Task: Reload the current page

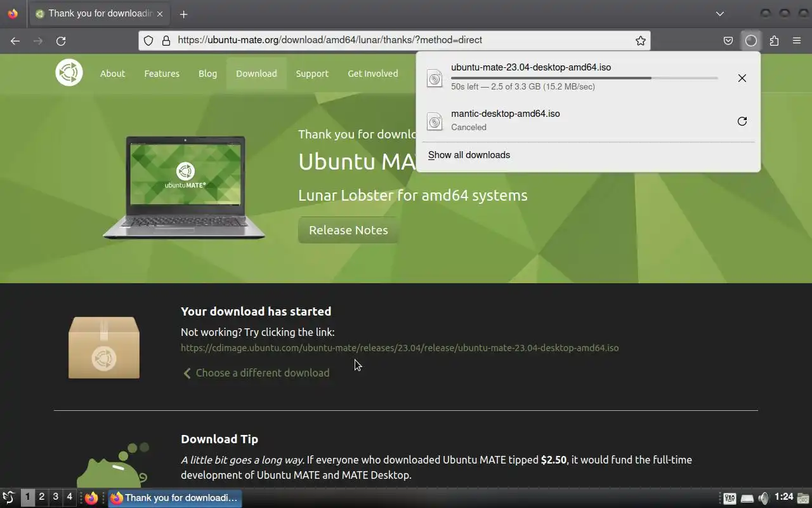Action: point(61,41)
